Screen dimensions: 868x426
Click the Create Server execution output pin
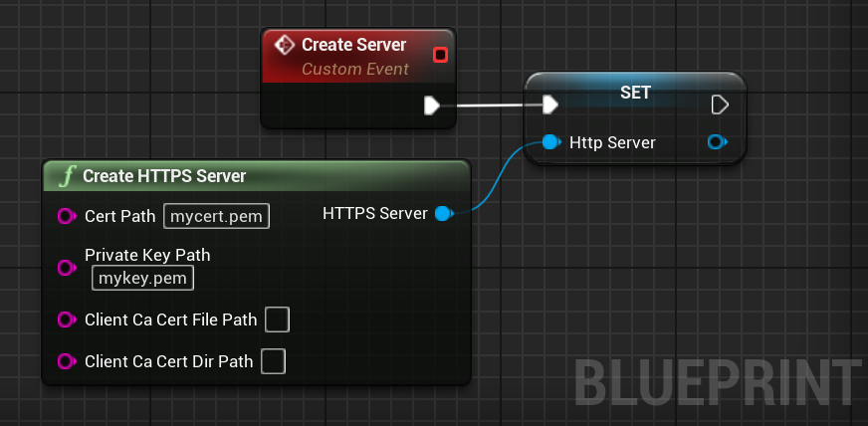(432, 106)
